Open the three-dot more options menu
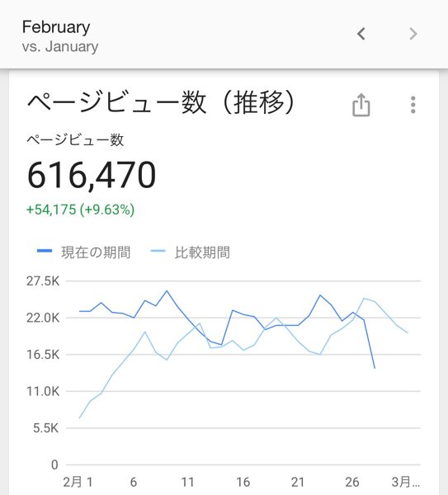 click(413, 105)
